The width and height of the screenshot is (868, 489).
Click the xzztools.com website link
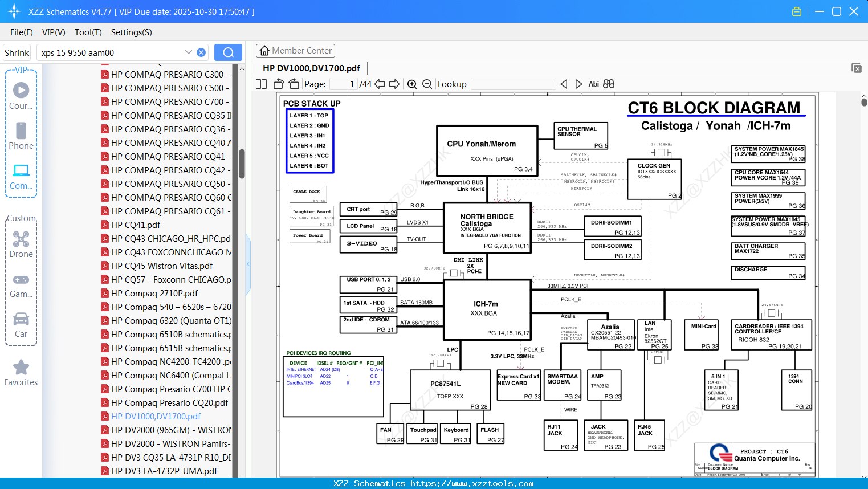(472, 483)
